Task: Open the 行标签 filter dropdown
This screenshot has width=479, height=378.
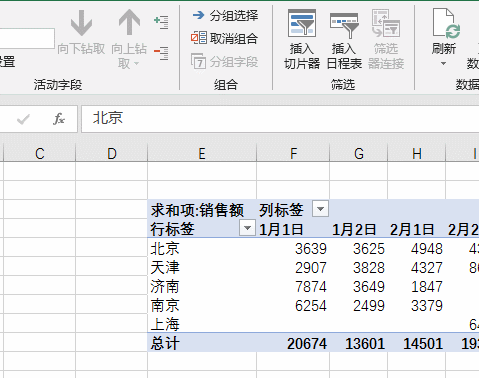Action: (x=247, y=228)
